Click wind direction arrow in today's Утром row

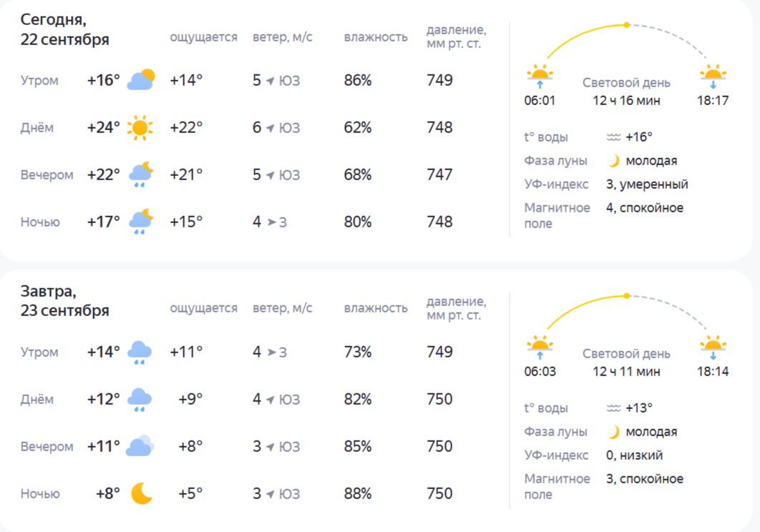pyautogui.click(x=271, y=80)
